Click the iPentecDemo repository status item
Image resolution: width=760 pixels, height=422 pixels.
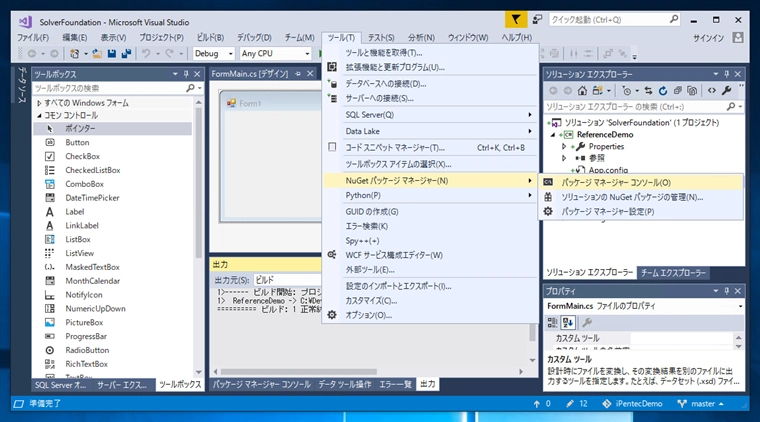click(633, 404)
